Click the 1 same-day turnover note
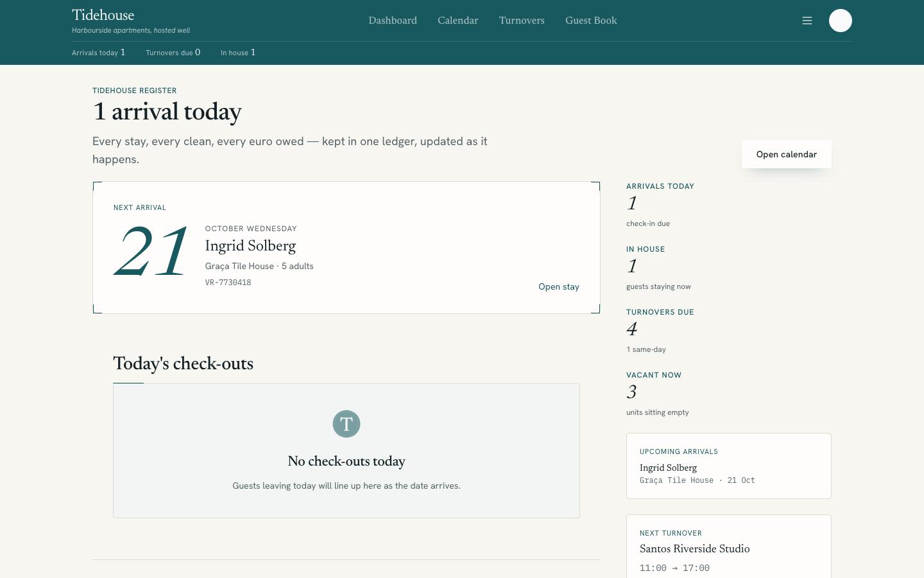 click(x=646, y=350)
